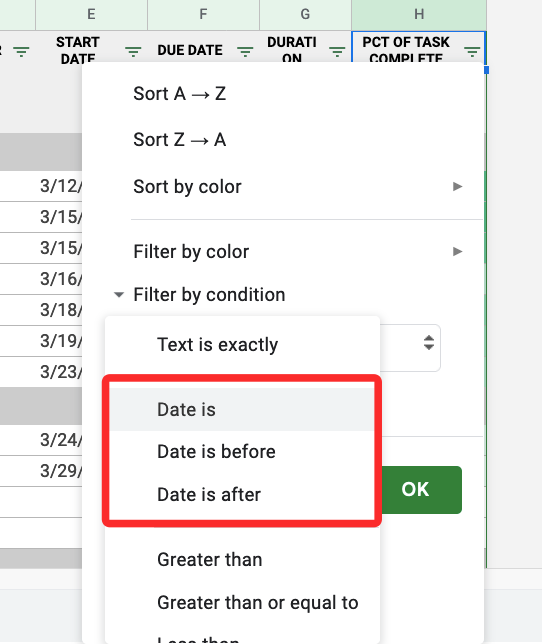This screenshot has height=644, width=542.
Task: Select column F header
Action: click(203, 15)
